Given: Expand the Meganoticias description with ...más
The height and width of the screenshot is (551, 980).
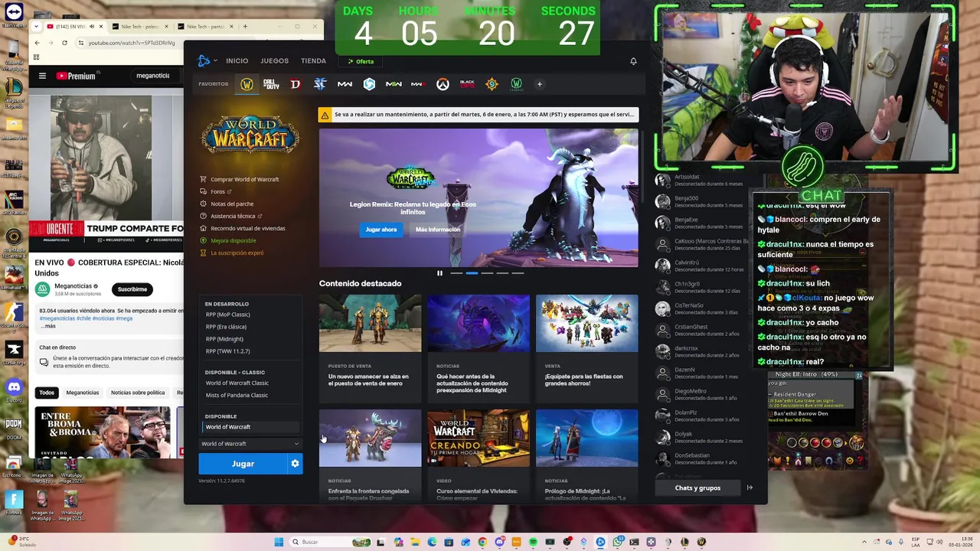Looking at the screenshot, I should point(48,326).
